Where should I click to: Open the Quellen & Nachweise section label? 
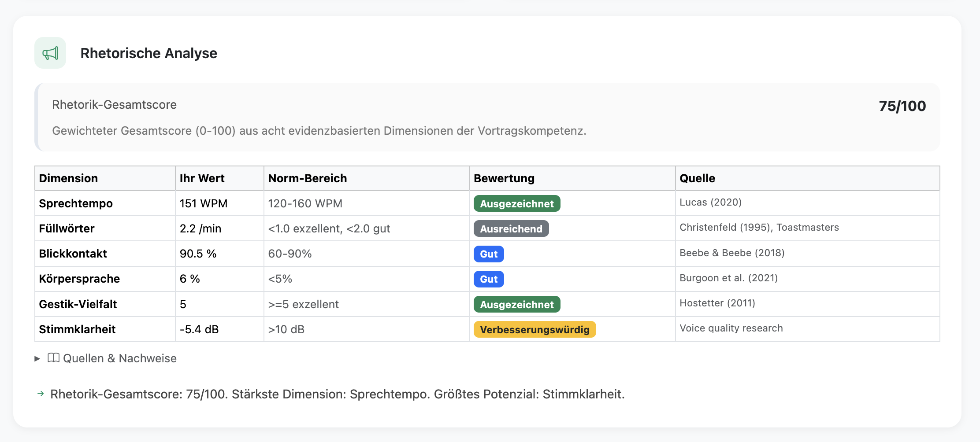(120, 358)
